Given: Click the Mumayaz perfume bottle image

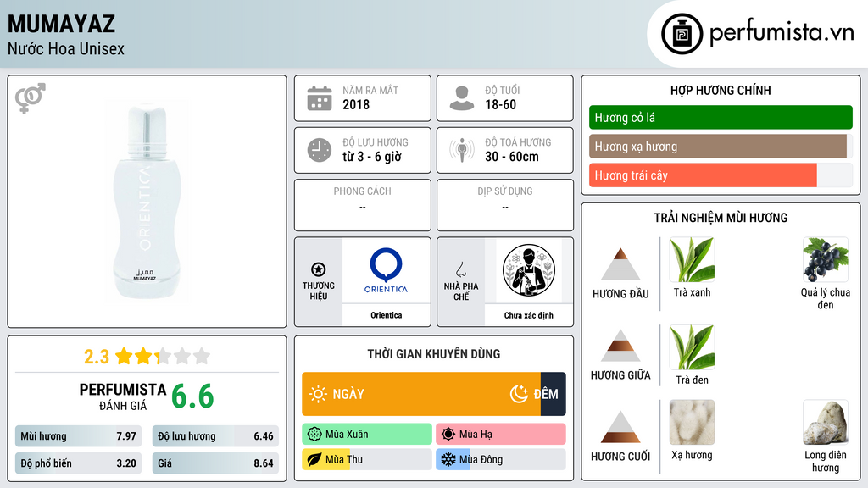Looking at the screenshot, I should click(146, 202).
